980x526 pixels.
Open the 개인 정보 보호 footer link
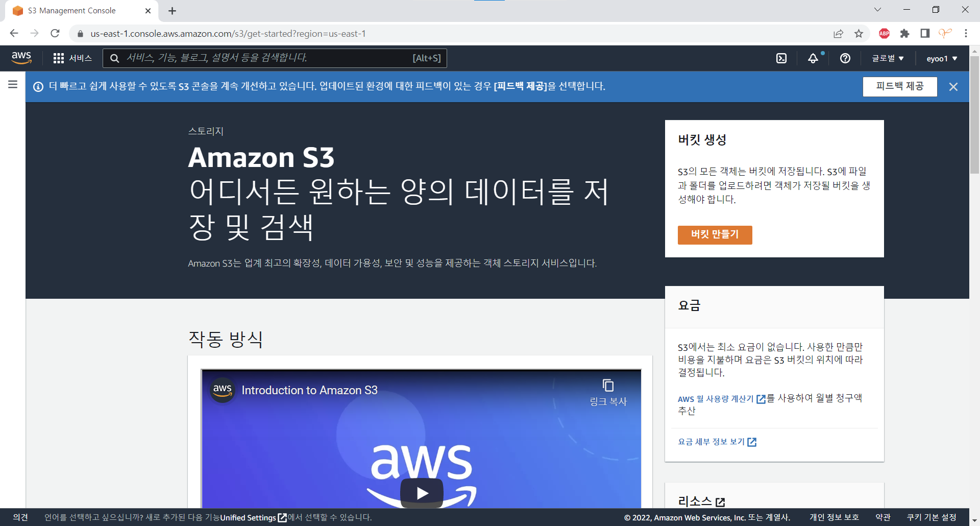pos(834,517)
